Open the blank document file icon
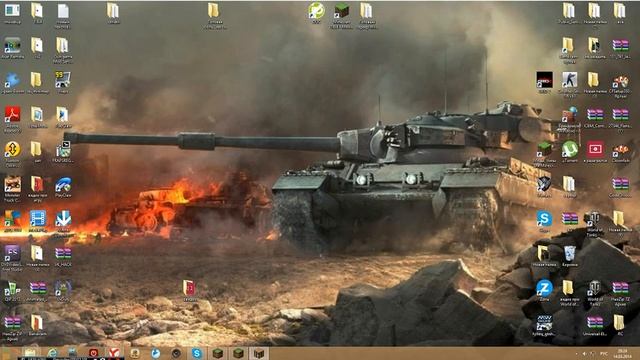Image resolution: width=640 pixels, height=360 pixels. click(x=63, y=11)
